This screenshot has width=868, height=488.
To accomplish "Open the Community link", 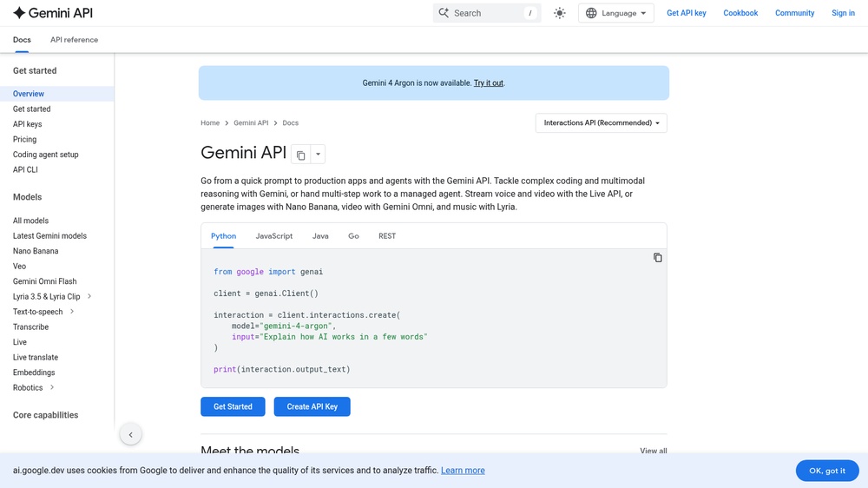I will click(794, 13).
